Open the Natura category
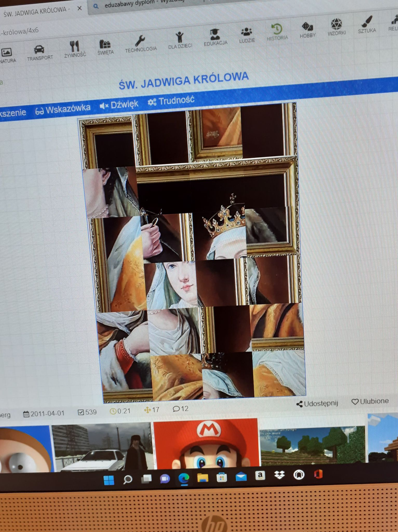Screen dimensions: 398x532 [7, 55]
